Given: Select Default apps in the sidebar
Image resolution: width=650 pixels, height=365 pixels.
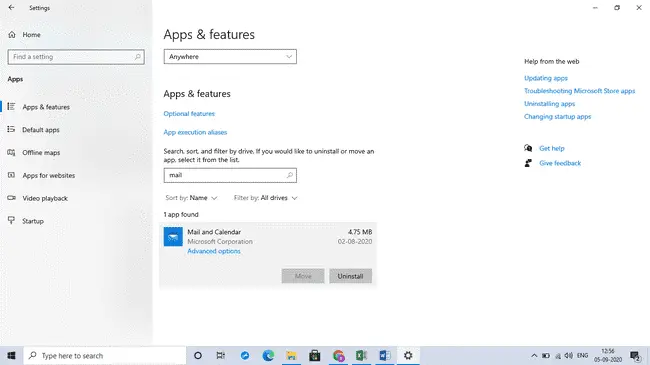Looking at the screenshot, I should click(x=41, y=130).
